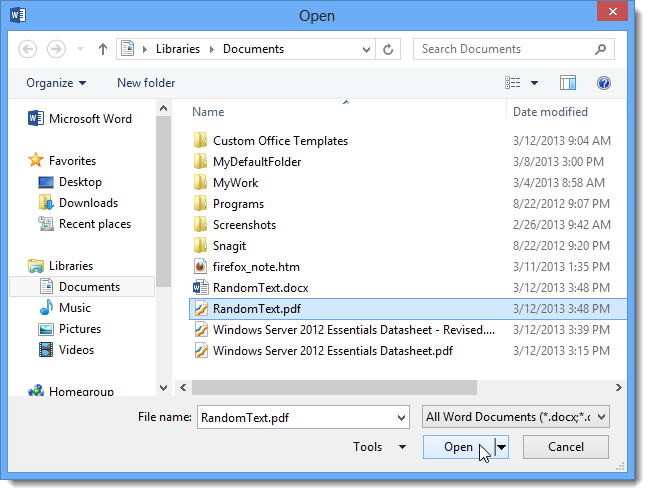Image resolution: width=650 pixels, height=495 pixels.
Task: Select Downloads in Favorites
Action: click(x=88, y=203)
